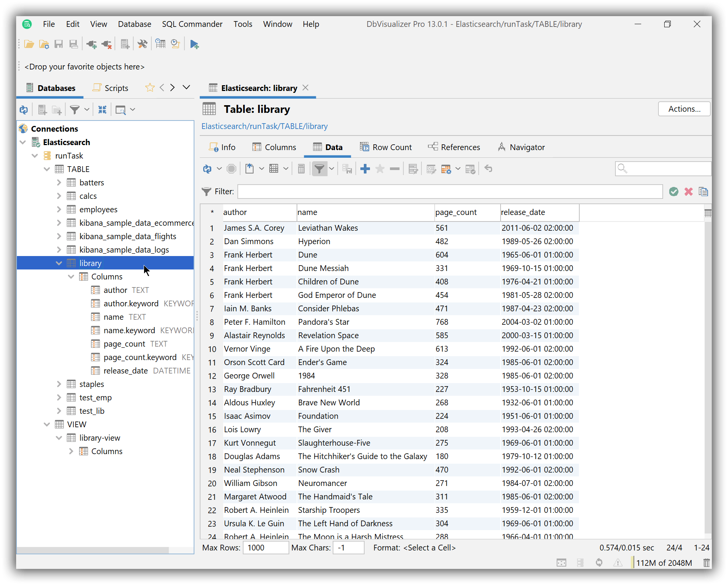Click the Filter funnel icon in the data toolbar
This screenshot has height=585, width=728.
pyautogui.click(x=320, y=169)
